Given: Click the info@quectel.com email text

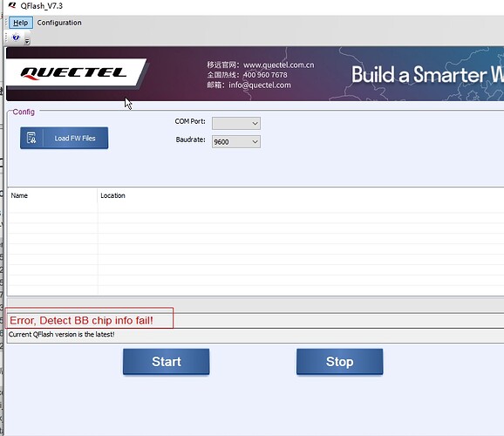Looking at the screenshot, I should 260,85.
